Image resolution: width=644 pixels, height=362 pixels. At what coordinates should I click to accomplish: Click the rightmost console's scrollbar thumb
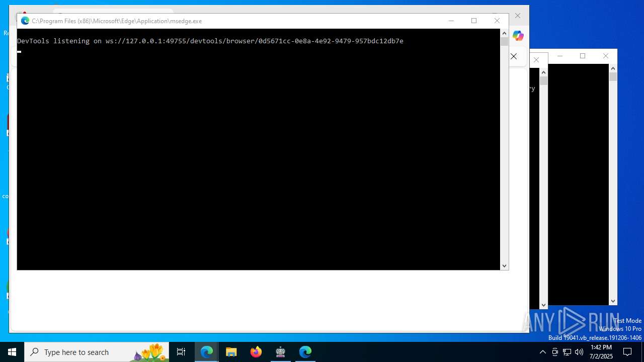[613, 77]
